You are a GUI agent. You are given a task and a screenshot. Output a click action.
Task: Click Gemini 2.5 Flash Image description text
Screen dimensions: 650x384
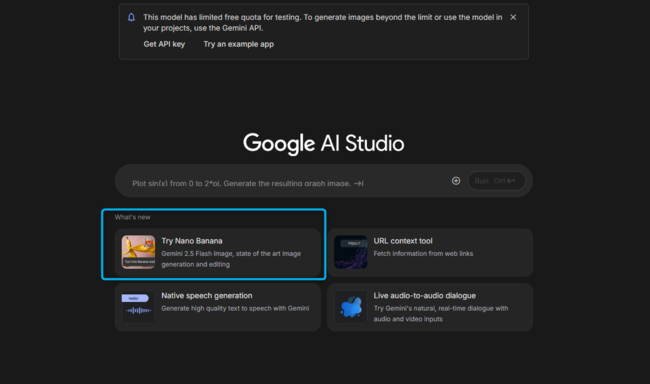(231, 259)
